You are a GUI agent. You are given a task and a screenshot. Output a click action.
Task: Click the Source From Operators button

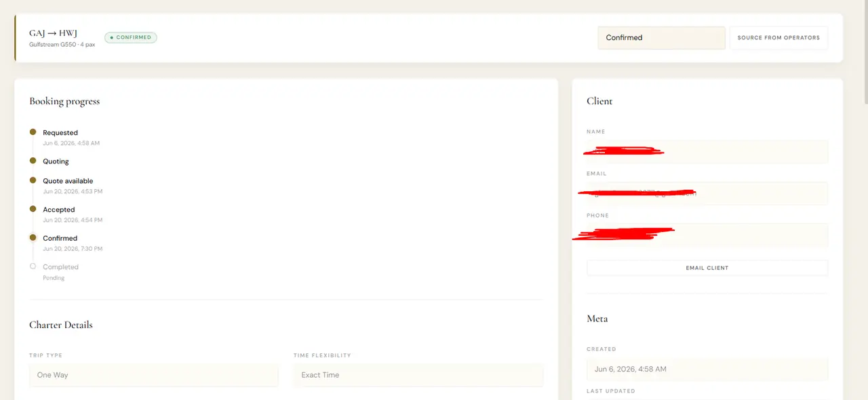(778, 38)
